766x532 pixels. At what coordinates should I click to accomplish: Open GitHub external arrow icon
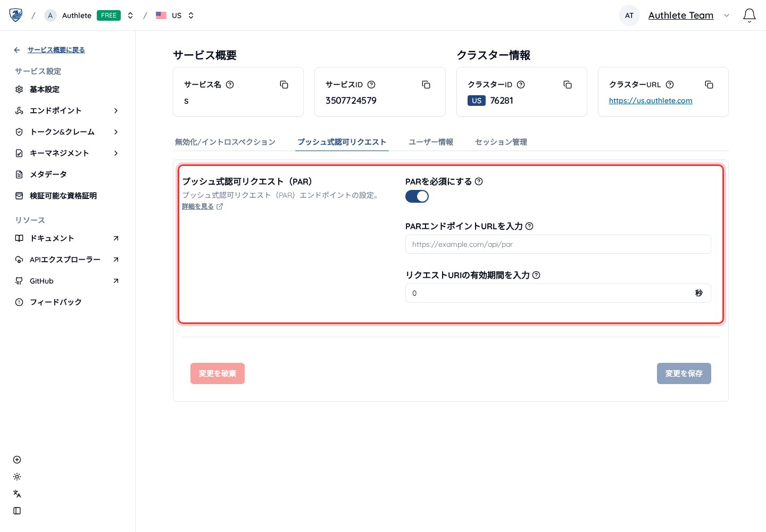(116, 281)
